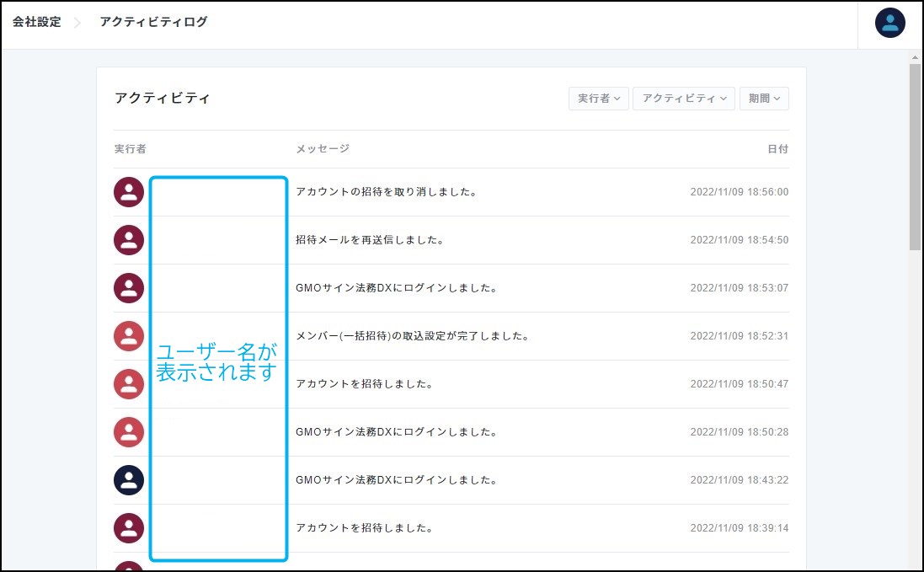The width and height of the screenshot is (924, 572).
Task: Click avatar beside the 18:53:07 login entry
Action: point(129,288)
